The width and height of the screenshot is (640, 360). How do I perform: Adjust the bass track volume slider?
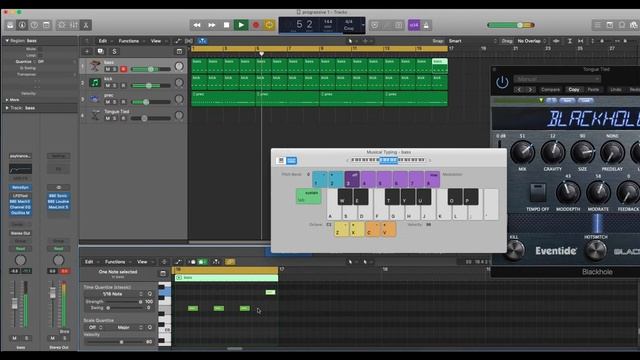(x=151, y=69)
